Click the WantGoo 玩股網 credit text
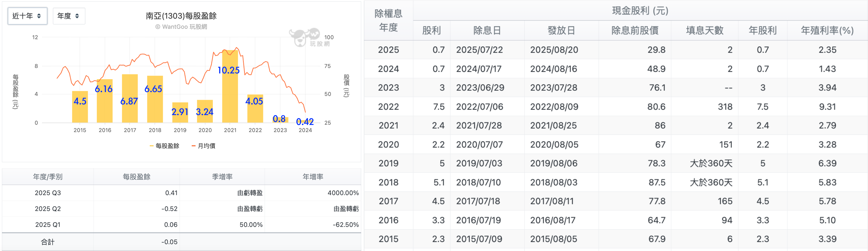 [x=181, y=27]
